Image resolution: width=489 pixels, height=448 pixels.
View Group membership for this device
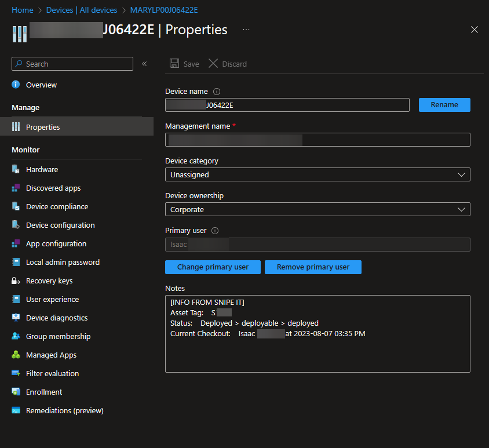[58, 336]
